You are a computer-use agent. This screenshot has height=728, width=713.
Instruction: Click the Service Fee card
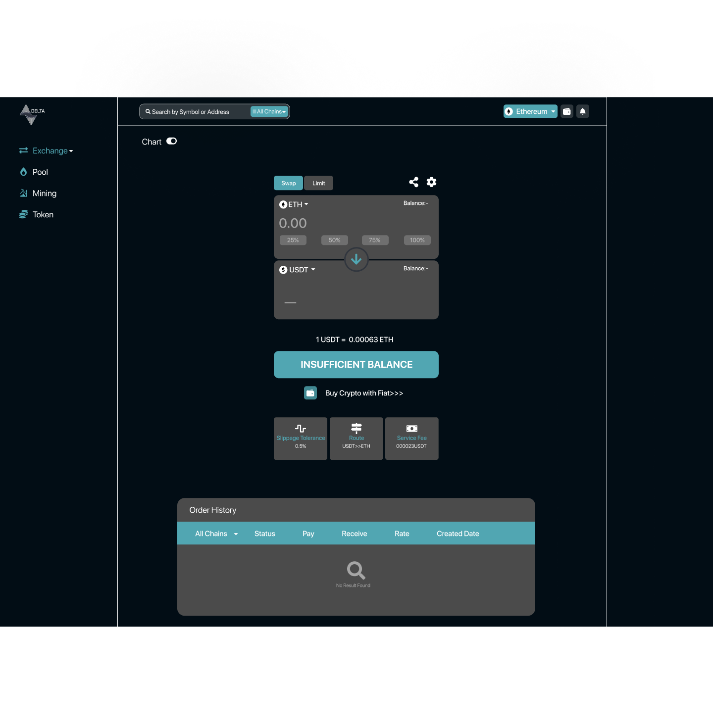tap(411, 438)
